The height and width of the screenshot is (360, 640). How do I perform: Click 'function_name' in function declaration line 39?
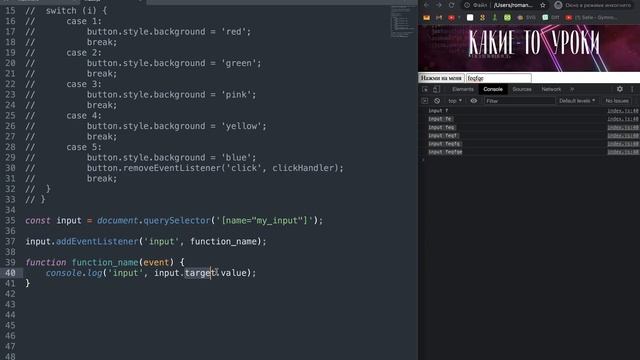[105, 262]
